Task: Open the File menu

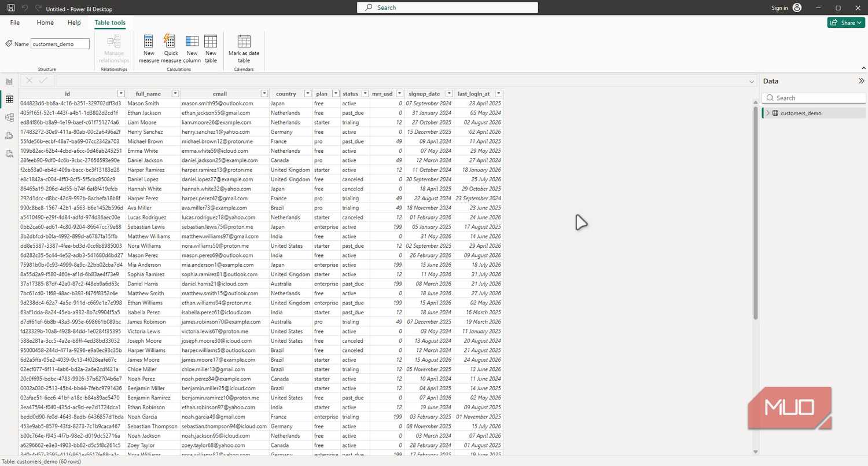Action: click(x=15, y=23)
